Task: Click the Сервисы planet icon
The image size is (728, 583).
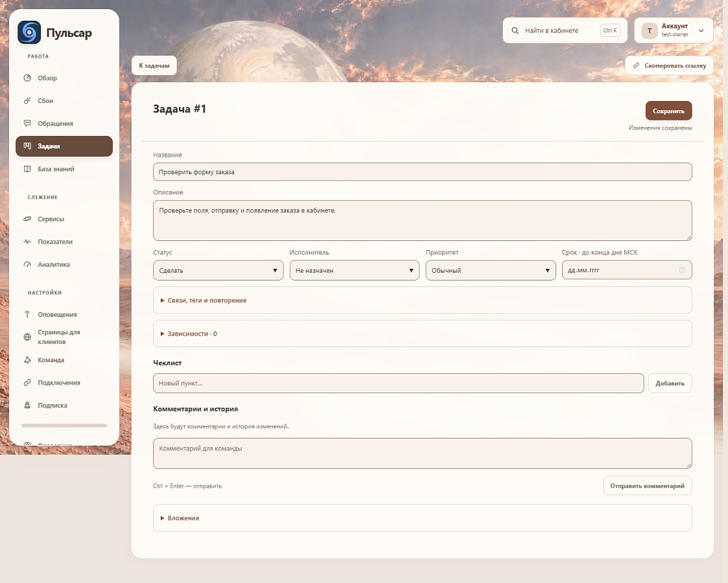Action: pyautogui.click(x=27, y=219)
